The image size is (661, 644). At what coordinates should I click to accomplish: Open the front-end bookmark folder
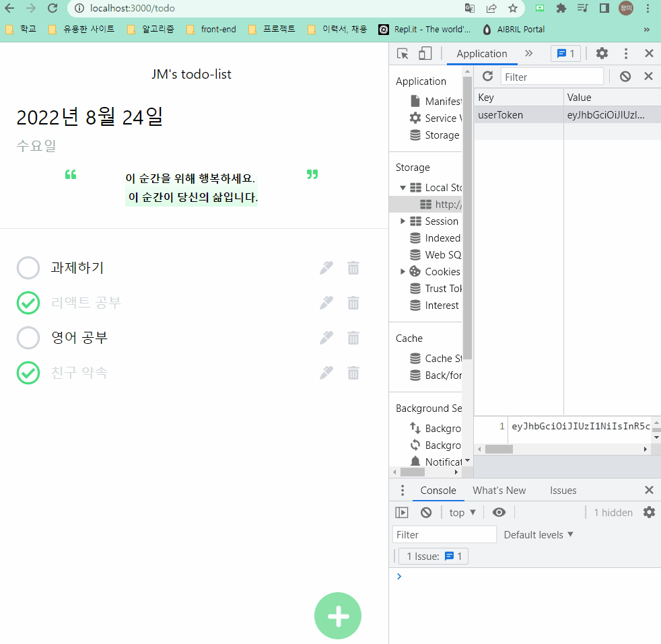click(x=211, y=29)
